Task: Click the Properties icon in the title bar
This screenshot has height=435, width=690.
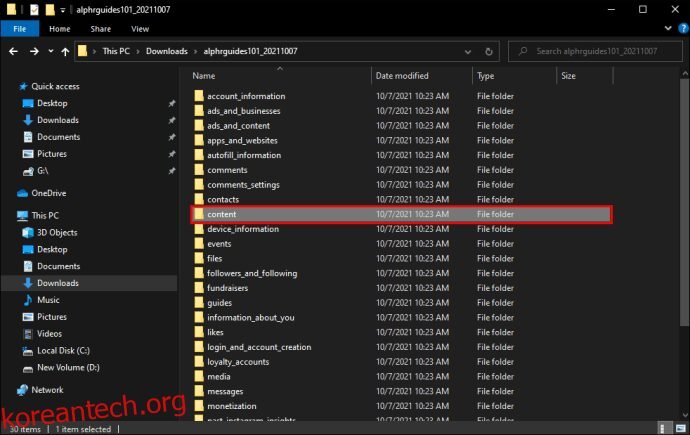Action: [34, 10]
